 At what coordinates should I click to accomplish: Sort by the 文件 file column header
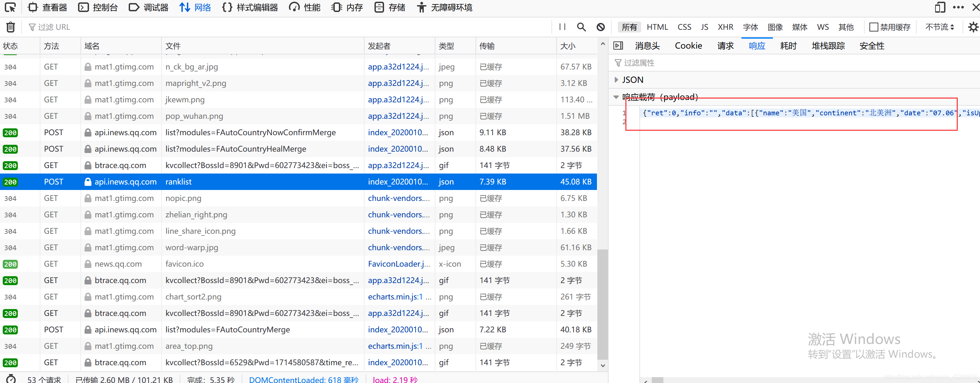263,46
